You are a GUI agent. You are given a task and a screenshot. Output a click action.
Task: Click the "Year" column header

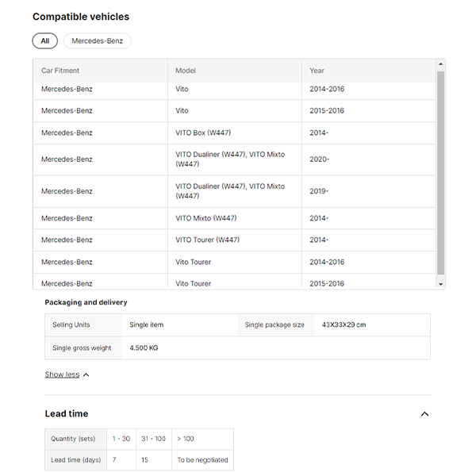pyautogui.click(x=317, y=71)
